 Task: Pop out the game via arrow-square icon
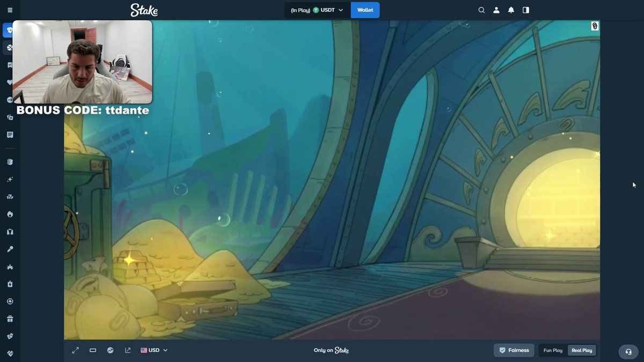coord(128,350)
